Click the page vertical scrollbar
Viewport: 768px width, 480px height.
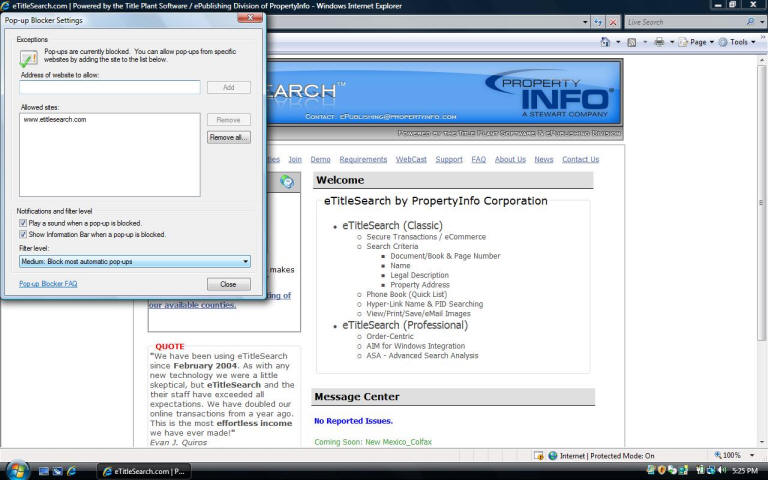(x=762, y=202)
